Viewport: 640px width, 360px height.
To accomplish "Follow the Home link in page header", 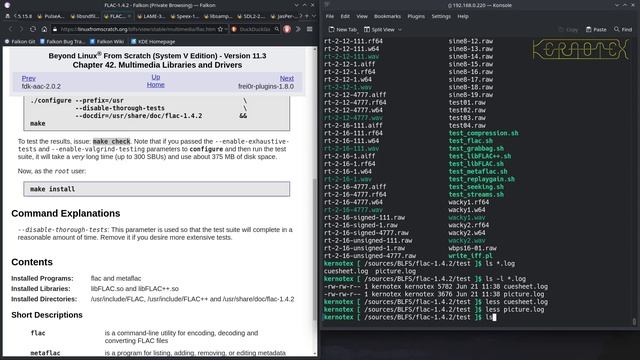I will [156, 84].
